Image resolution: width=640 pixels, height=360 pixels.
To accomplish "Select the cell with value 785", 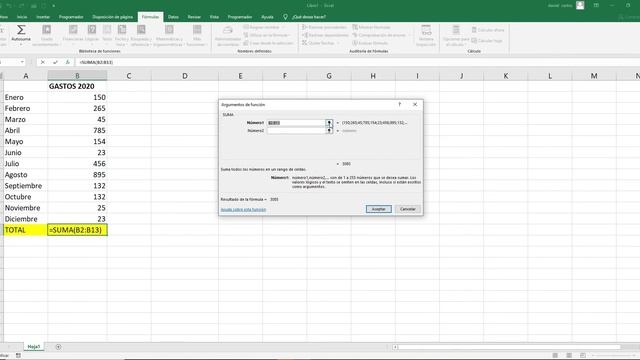I will click(x=77, y=130).
